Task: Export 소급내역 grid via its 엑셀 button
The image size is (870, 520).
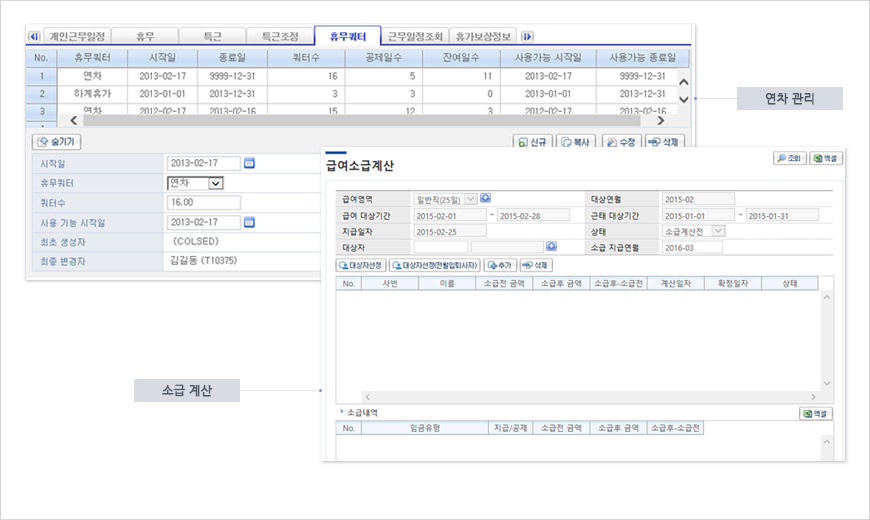Action: [x=816, y=413]
